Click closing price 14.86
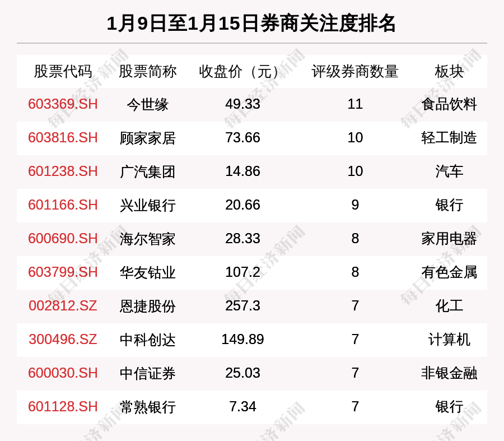 tap(242, 171)
